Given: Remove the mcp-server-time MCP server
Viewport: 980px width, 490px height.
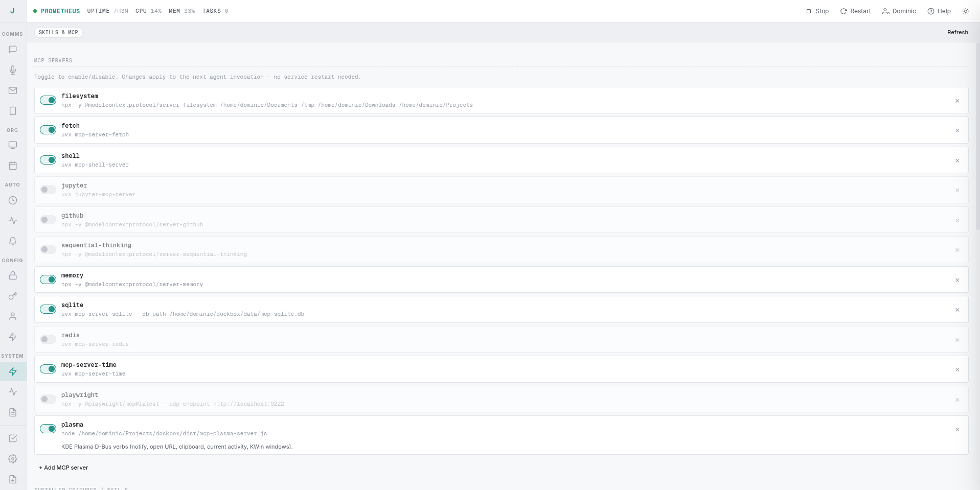Looking at the screenshot, I should pyautogui.click(x=957, y=369).
